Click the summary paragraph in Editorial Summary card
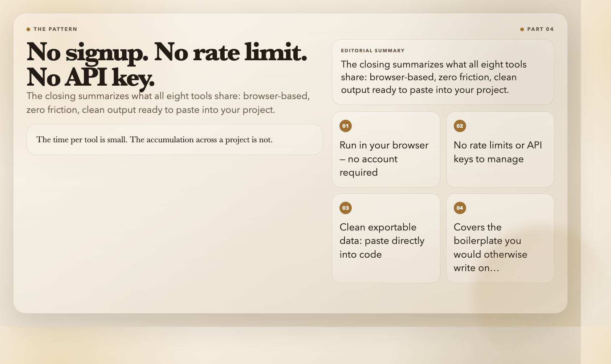611x364 pixels. pos(434,77)
